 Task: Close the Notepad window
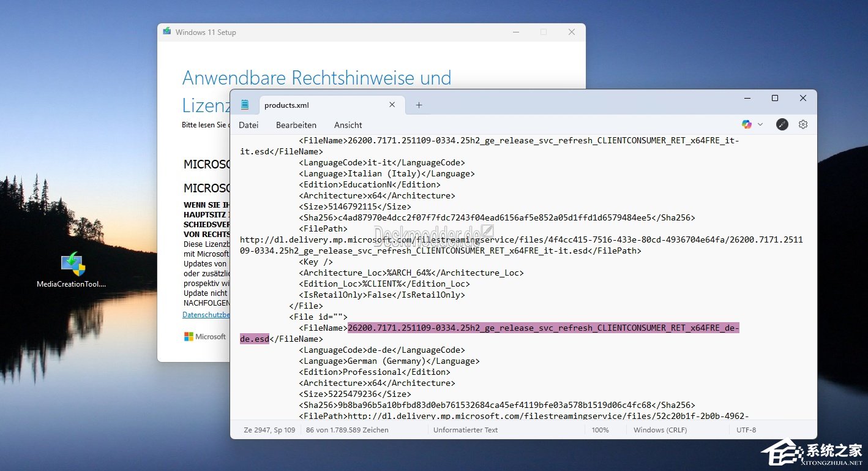[x=803, y=98]
